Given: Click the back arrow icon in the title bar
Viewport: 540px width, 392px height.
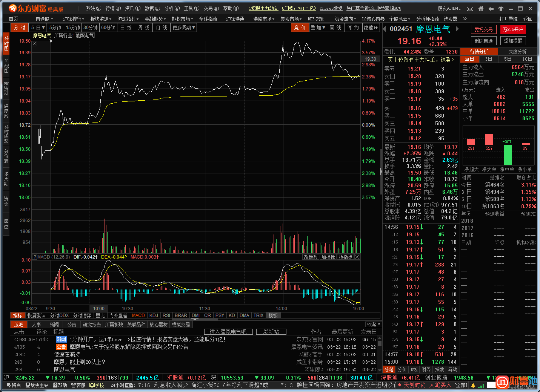Looking at the screenshot, I should (x=491, y=8).
